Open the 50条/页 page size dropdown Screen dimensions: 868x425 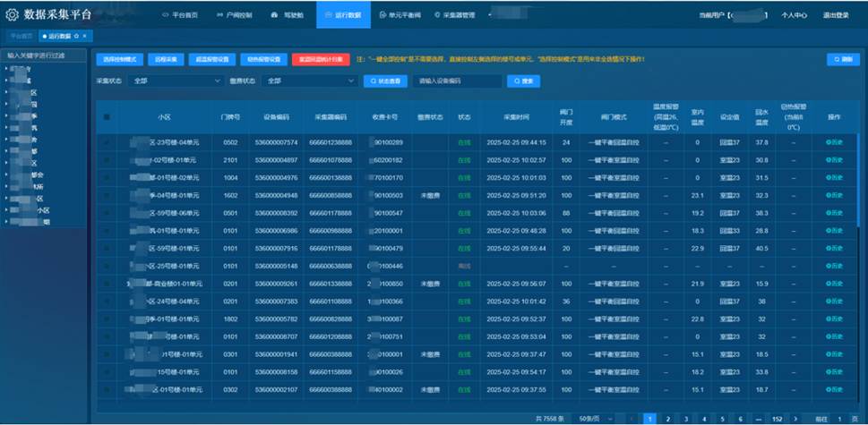tap(592, 418)
